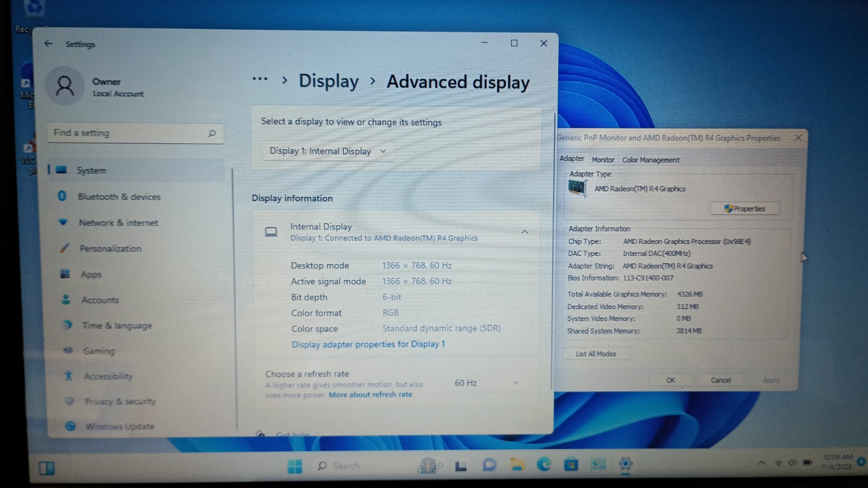Open the taskbar clock showing 10:09 AM
This screenshot has height=488, width=868.
click(x=837, y=462)
